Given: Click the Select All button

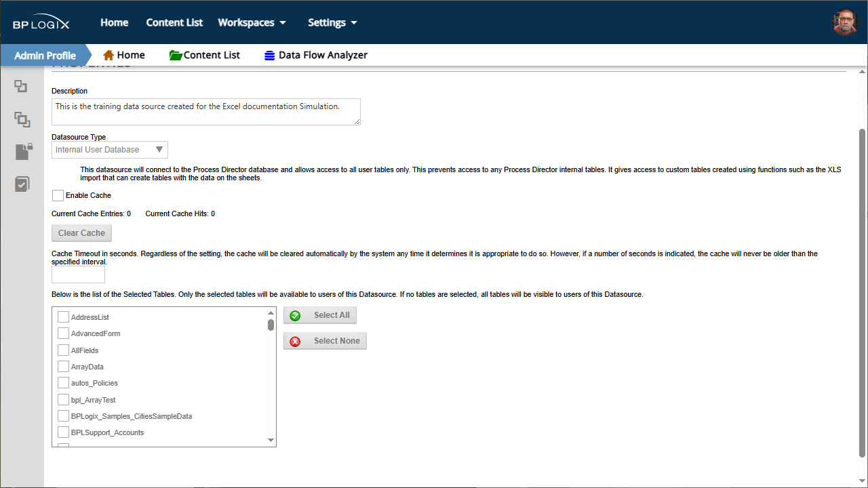Looking at the screenshot, I should click(x=320, y=315).
